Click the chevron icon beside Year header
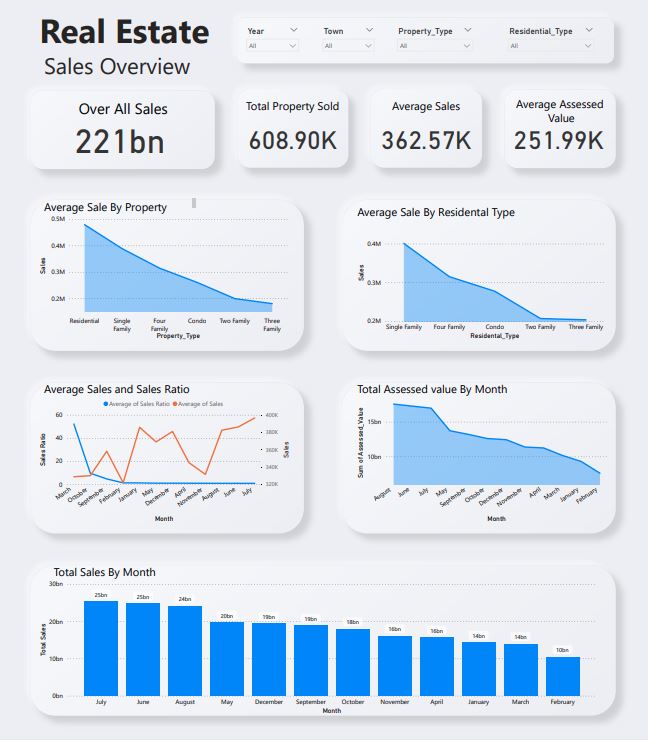Image resolution: width=648 pixels, height=740 pixels. click(293, 30)
